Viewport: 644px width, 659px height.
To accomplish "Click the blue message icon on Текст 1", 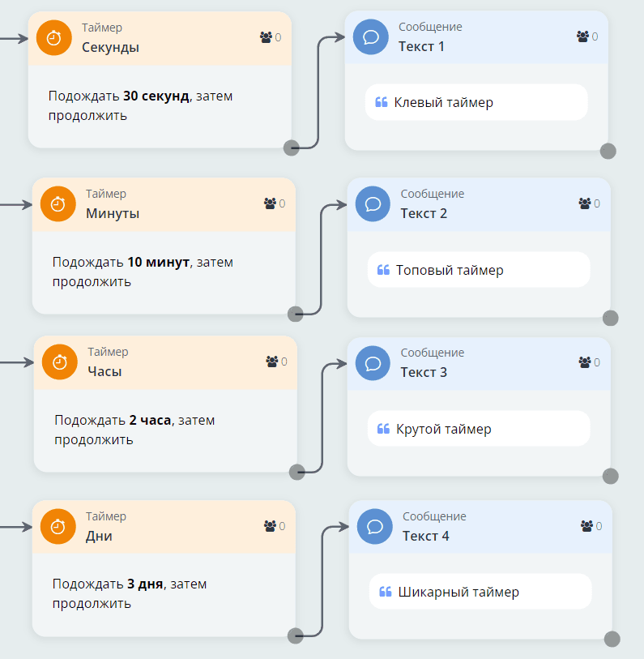I will pyautogui.click(x=371, y=37).
